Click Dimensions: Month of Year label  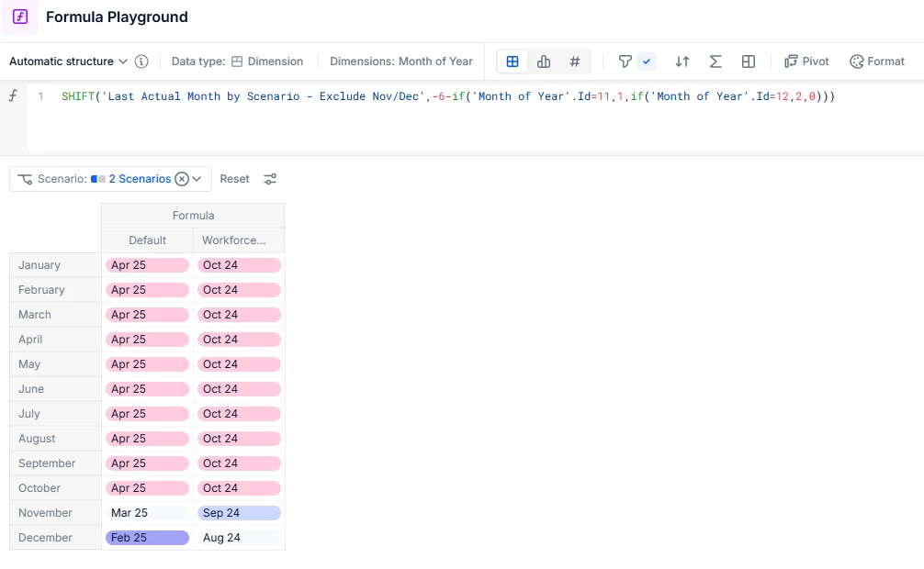400,61
